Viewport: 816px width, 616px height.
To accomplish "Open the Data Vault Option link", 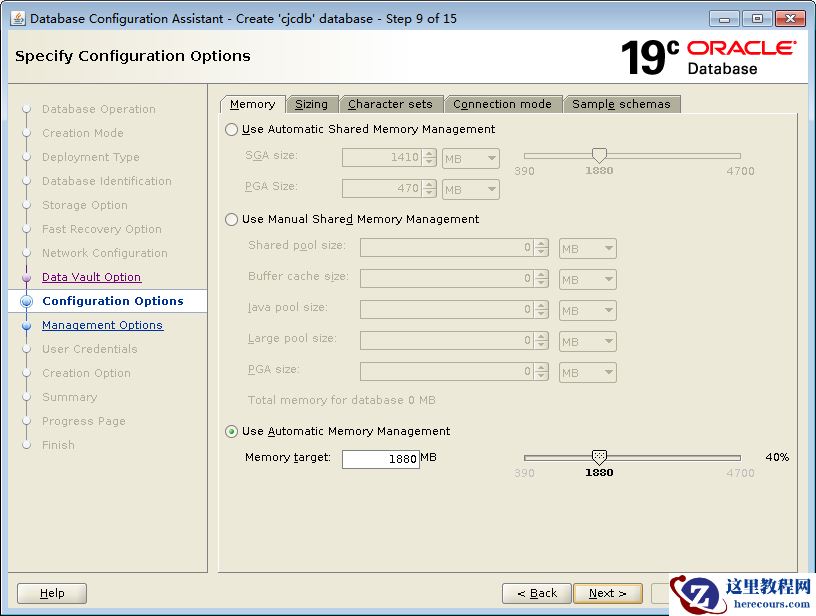I will (91, 277).
